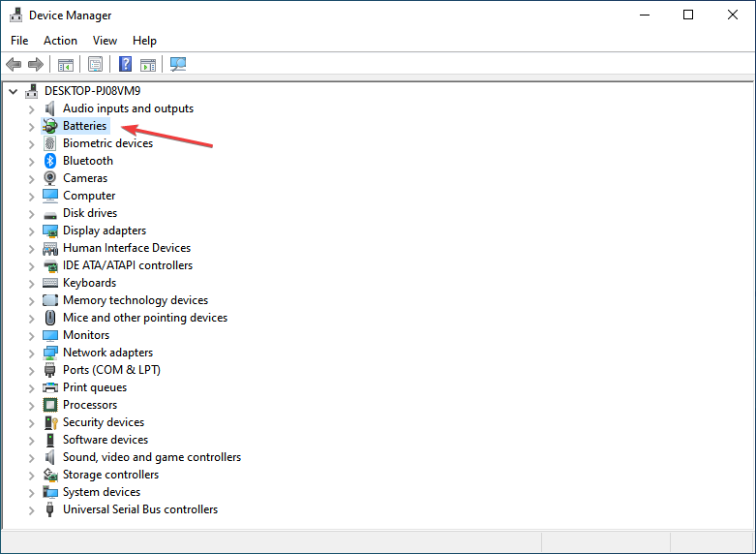Click the show/hide action pane toolbar icon
The image size is (756, 554).
click(x=148, y=64)
